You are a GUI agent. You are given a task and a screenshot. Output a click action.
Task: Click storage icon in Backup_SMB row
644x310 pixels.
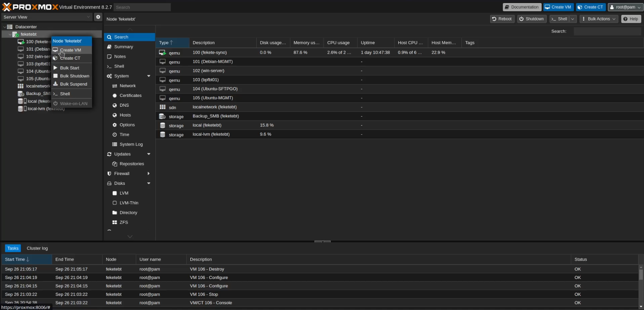162,116
